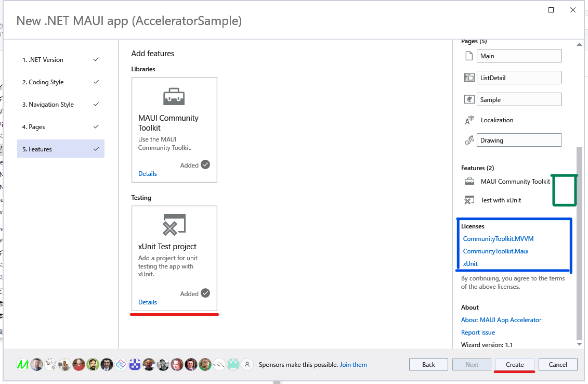Open the CommunityToolkit.MVVM license link
The width and height of the screenshot is (588, 384).
click(x=498, y=239)
